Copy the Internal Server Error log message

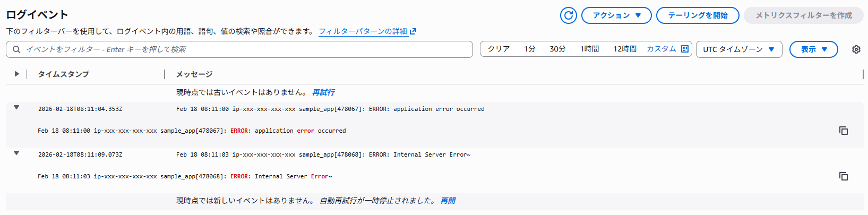843,176
